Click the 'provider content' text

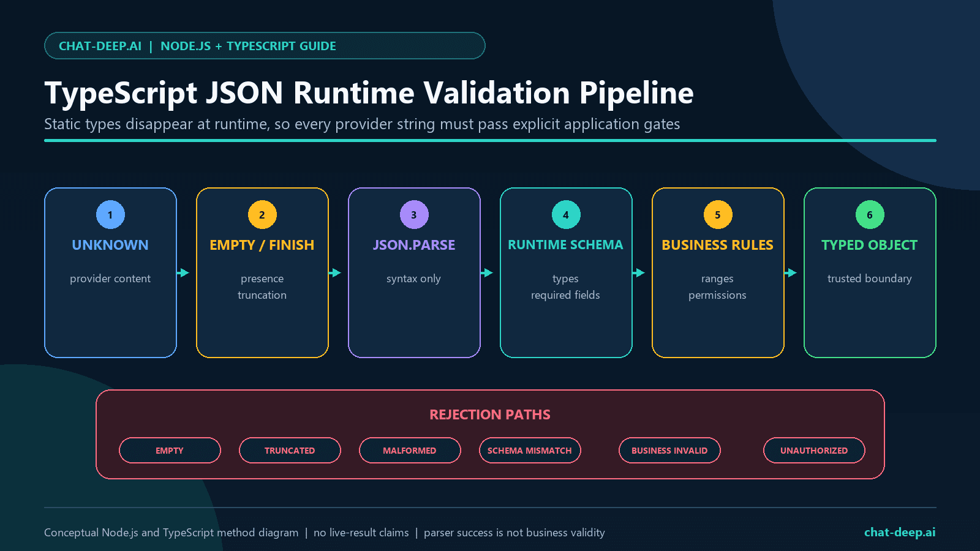click(x=110, y=279)
